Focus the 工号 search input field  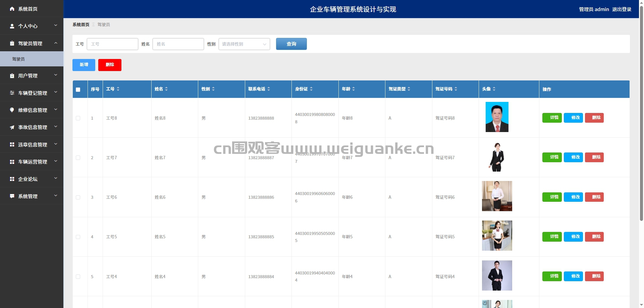[112, 44]
